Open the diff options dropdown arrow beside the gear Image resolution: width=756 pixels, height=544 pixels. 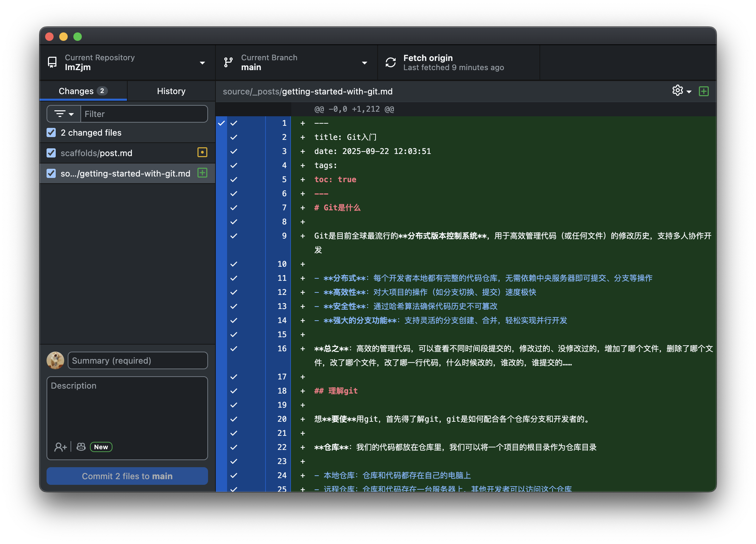[688, 91]
